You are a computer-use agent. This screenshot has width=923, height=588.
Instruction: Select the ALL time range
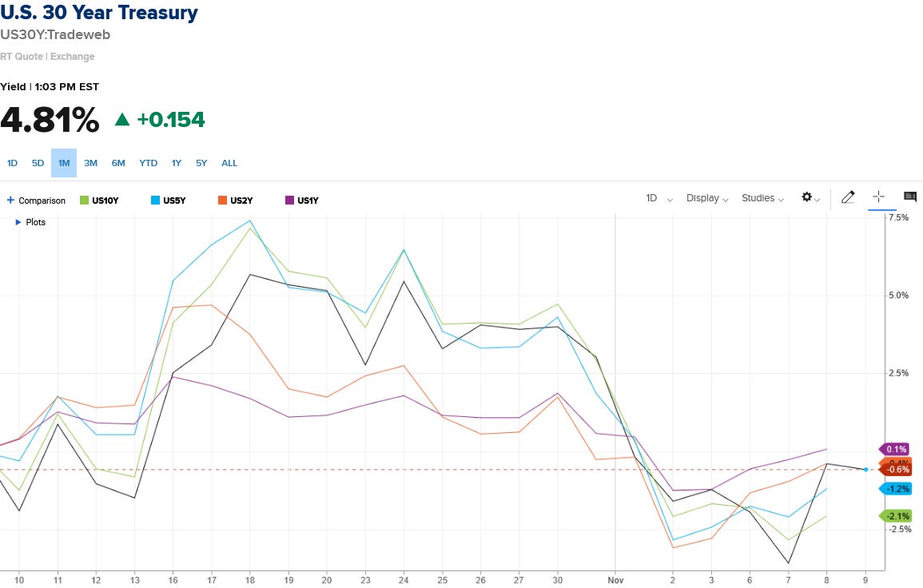click(229, 163)
